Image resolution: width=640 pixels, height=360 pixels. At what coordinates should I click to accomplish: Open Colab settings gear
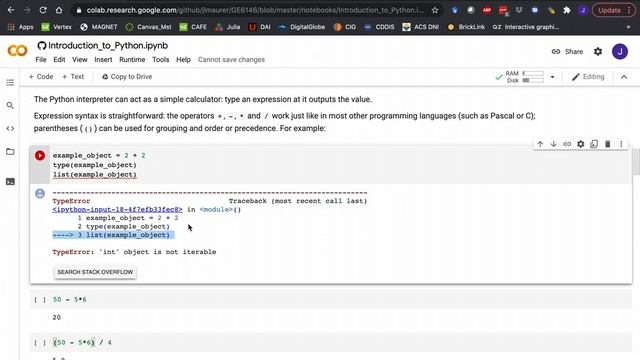point(598,51)
